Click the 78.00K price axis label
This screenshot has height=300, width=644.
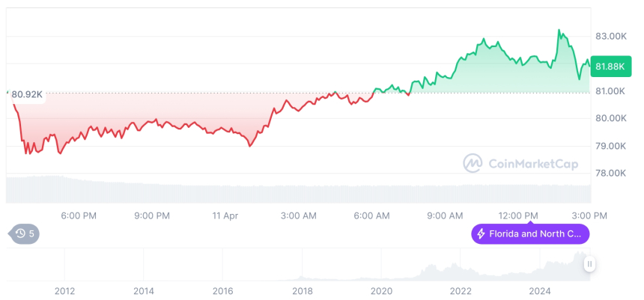click(610, 173)
